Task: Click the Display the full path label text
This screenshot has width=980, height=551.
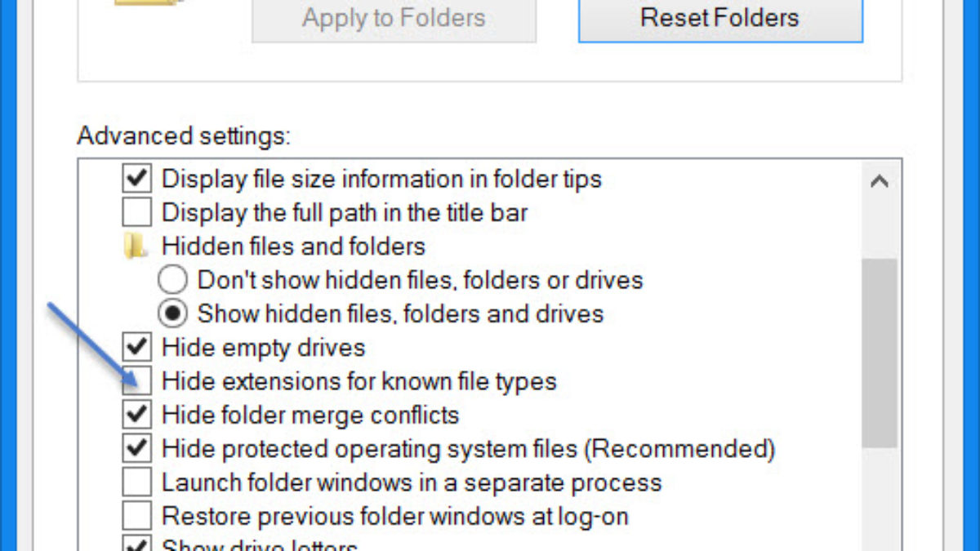Action: click(345, 213)
